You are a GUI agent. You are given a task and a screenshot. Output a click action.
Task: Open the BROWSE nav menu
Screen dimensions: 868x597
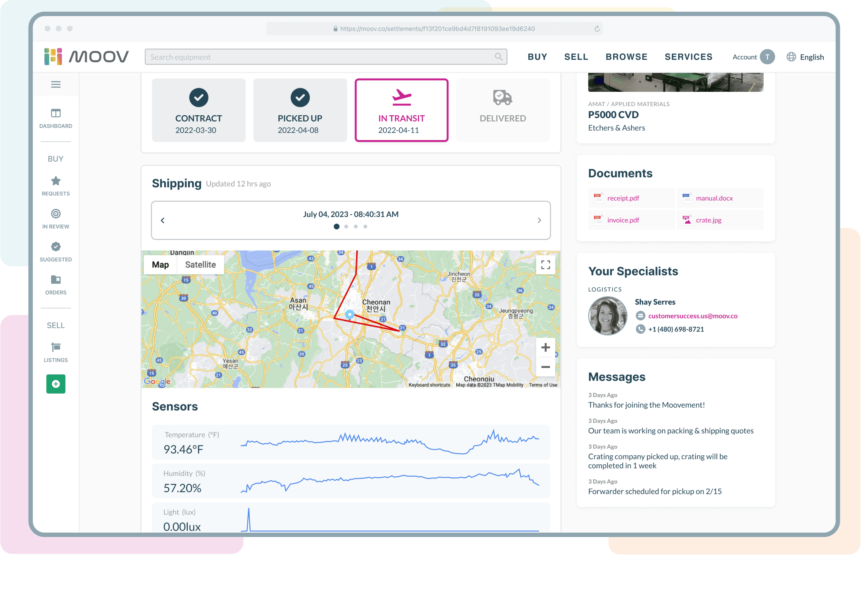pyautogui.click(x=626, y=57)
